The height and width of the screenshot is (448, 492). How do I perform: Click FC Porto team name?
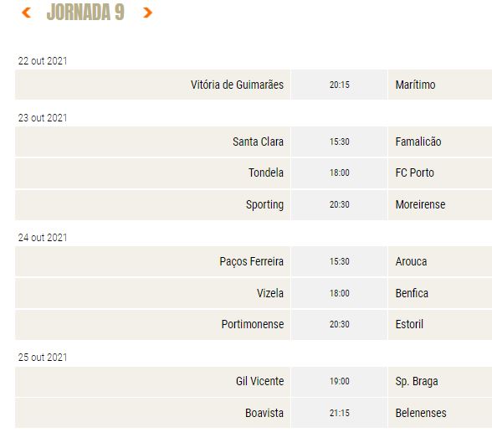[x=414, y=173]
